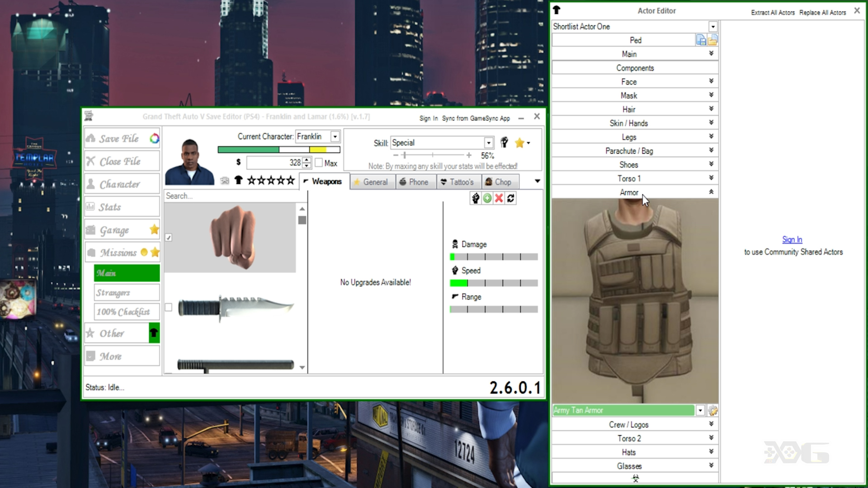Click the weapons list scroll down arrow
This screenshot has width=868, height=488.
pyautogui.click(x=302, y=368)
